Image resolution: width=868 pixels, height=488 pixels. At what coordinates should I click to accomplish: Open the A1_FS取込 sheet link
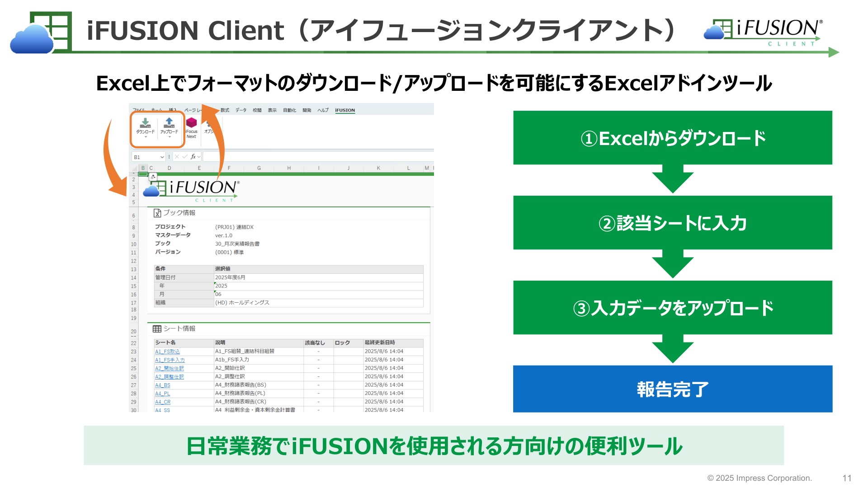(167, 352)
